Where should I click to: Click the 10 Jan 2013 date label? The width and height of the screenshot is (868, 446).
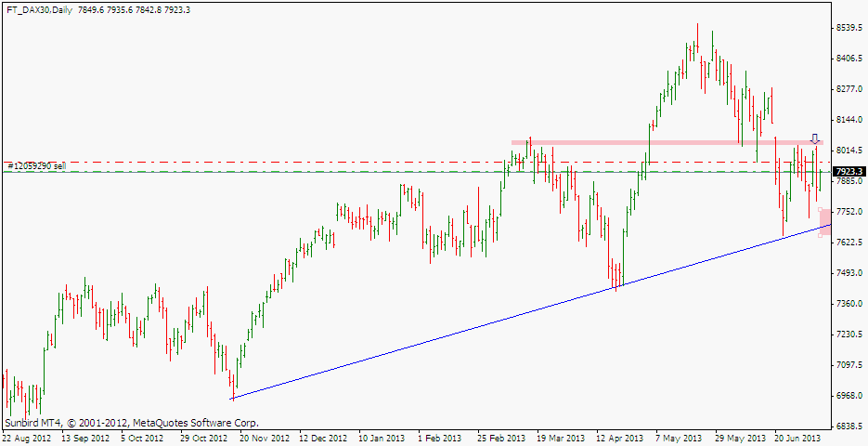pos(381,437)
